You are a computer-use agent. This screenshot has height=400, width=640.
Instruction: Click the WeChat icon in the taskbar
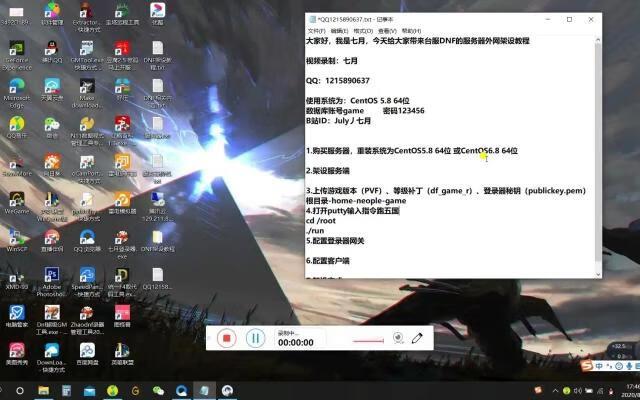tap(157, 391)
